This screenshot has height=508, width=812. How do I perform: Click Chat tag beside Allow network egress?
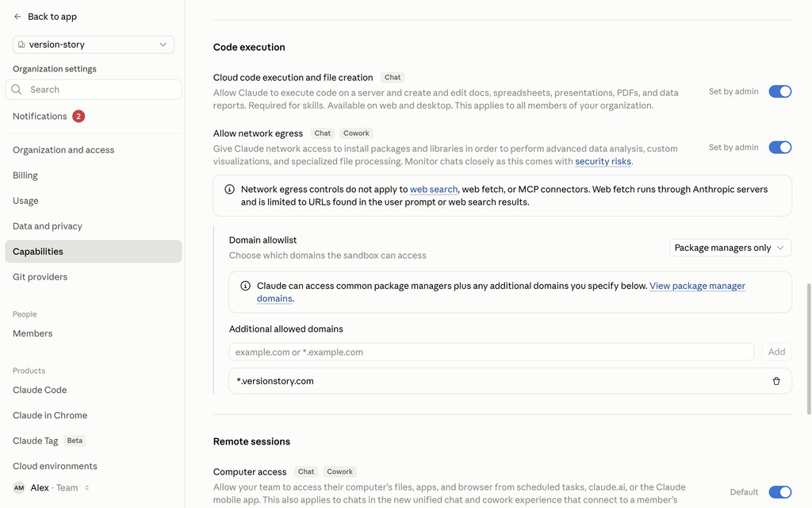(322, 133)
